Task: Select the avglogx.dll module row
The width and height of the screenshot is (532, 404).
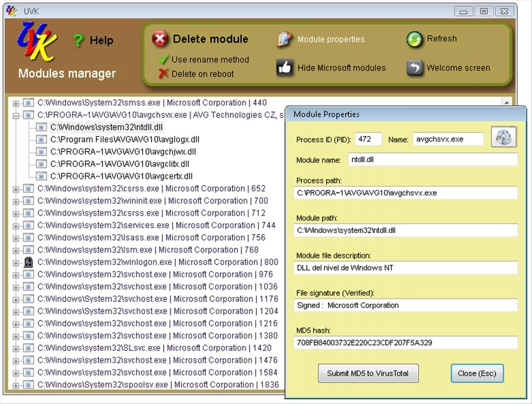Action: [125, 139]
